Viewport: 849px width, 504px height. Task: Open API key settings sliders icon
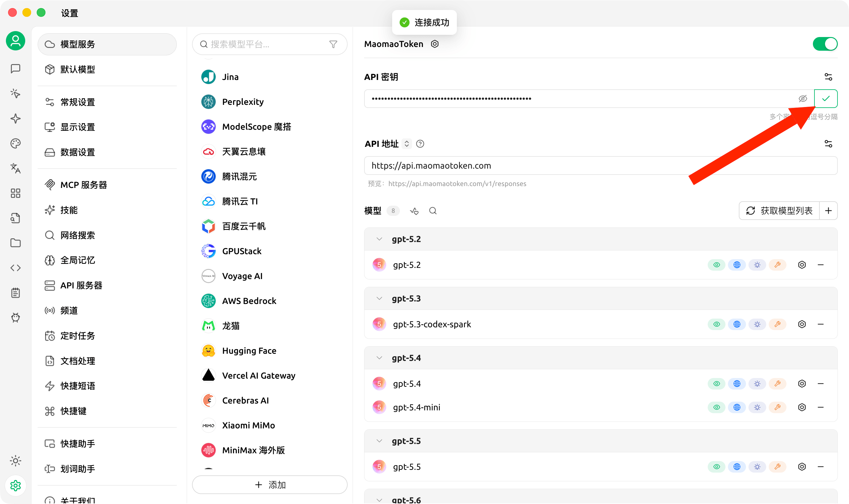828,77
